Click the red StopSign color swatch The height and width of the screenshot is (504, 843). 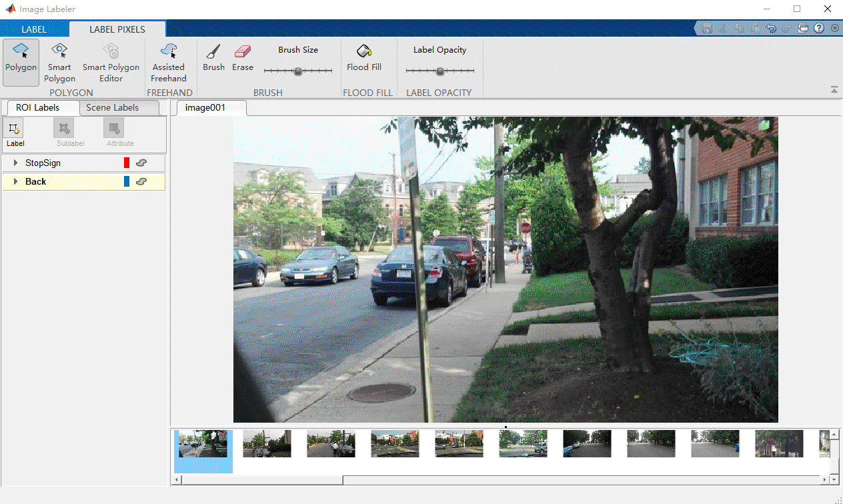127,163
